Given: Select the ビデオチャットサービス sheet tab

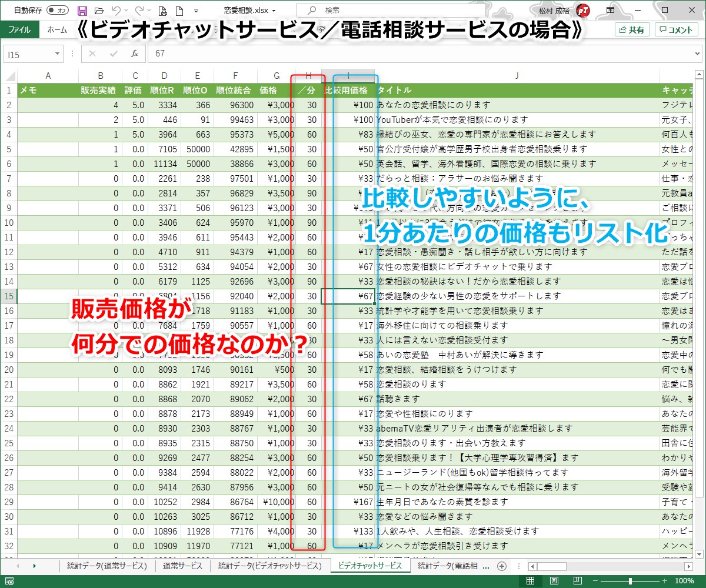Looking at the screenshot, I should (x=370, y=566).
